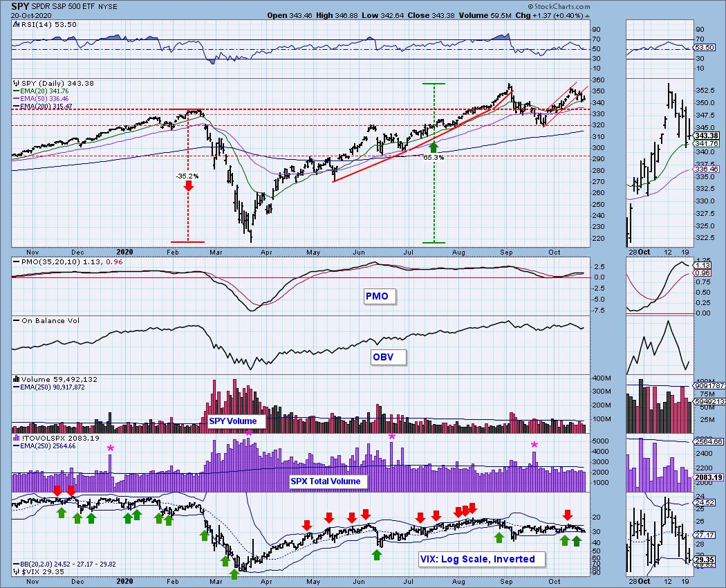Click the Chg +1.37 (+0.40%) readout
Screen dimensions: 726x588
pyautogui.click(x=550, y=15)
